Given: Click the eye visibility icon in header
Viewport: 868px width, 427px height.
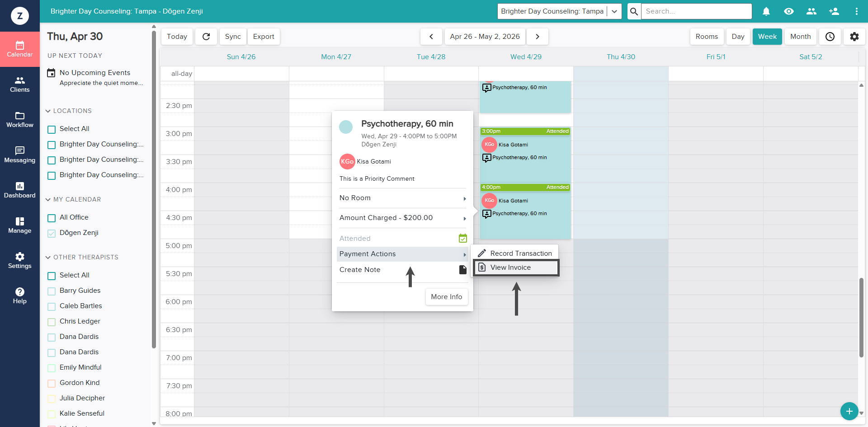Looking at the screenshot, I should coord(789,11).
